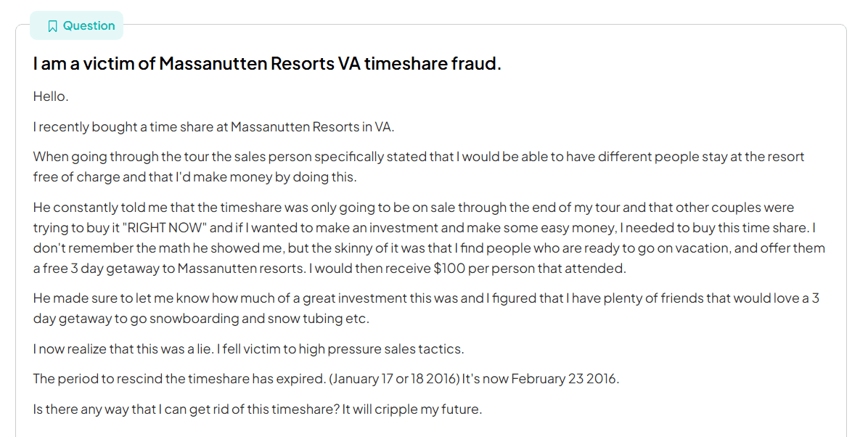The height and width of the screenshot is (437, 868).
Task: Click the words "free of charge"
Action: pos(69,177)
